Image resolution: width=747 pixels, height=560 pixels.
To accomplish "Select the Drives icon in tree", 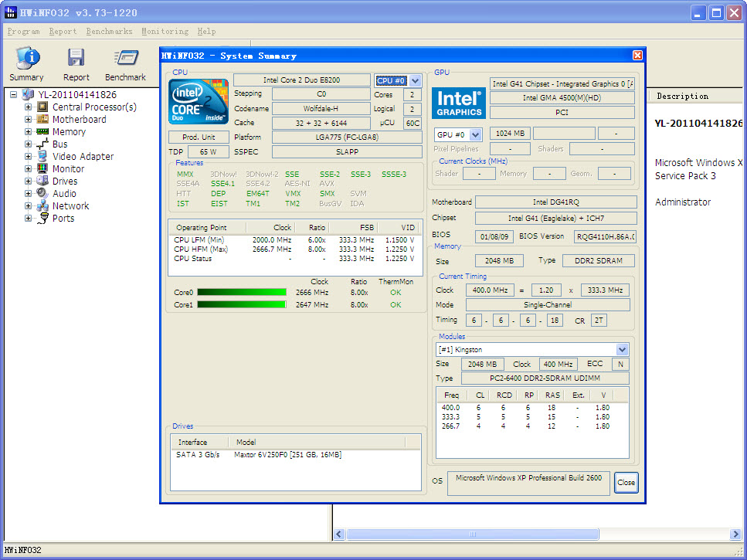I will 42,182.
